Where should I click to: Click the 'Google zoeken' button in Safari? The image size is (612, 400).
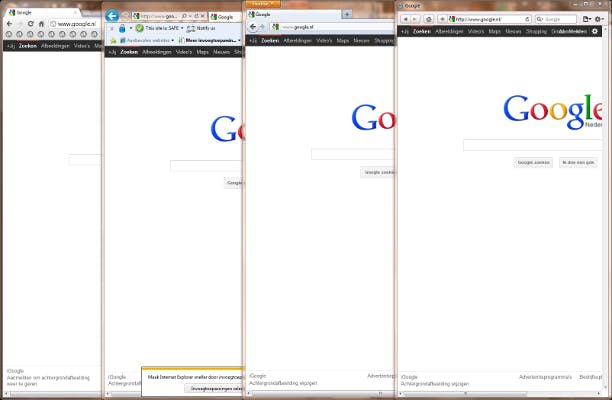533,162
